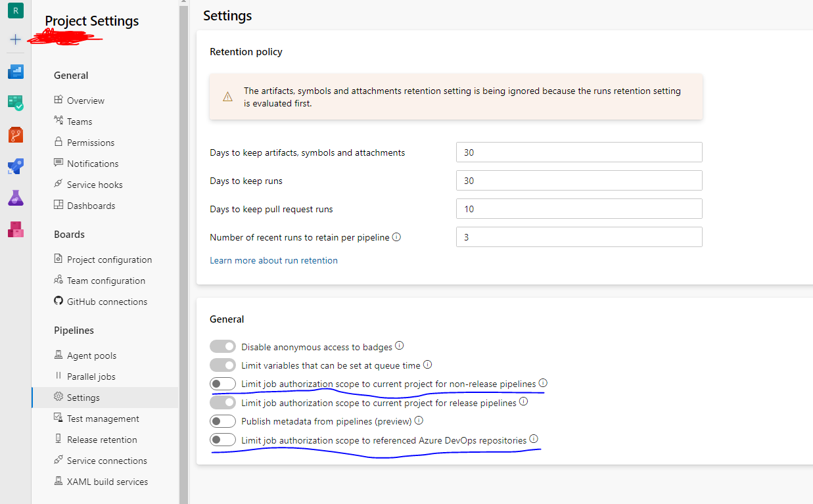The image size is (813, 504).
Task: Click the Project configuration icon
Action: click(x=58, y=259)
